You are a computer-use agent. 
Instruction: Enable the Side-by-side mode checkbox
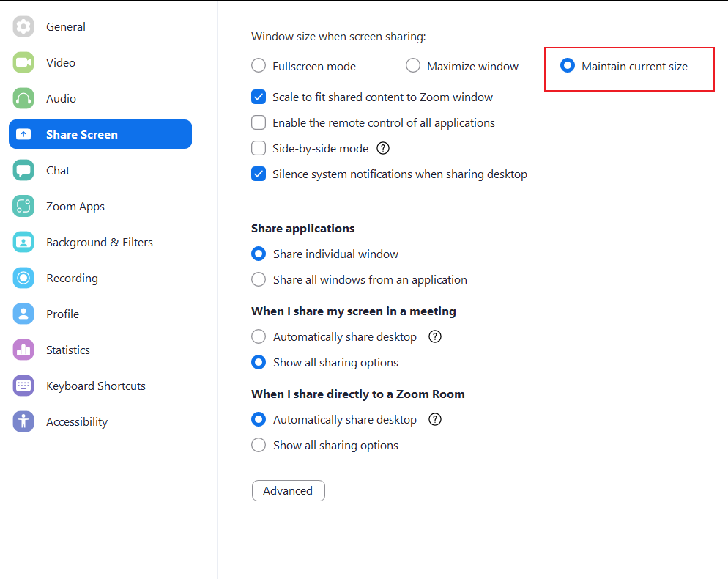259,148
